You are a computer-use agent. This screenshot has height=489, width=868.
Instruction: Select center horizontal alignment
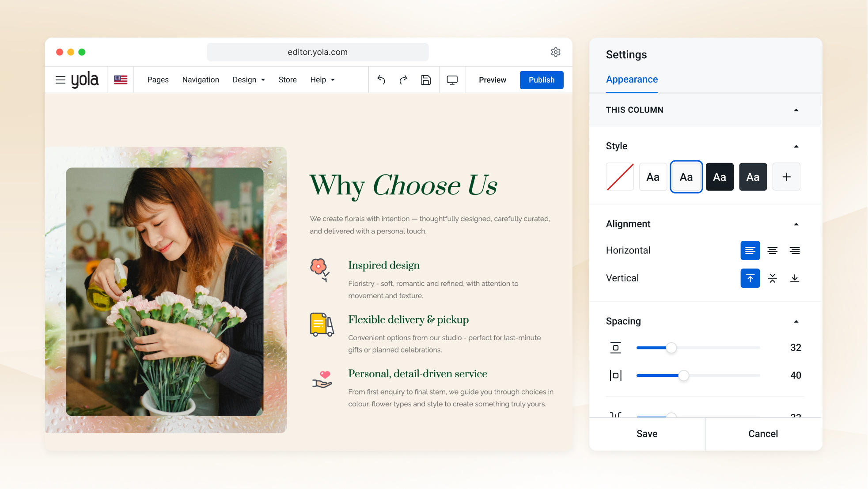tap(773, 250)
